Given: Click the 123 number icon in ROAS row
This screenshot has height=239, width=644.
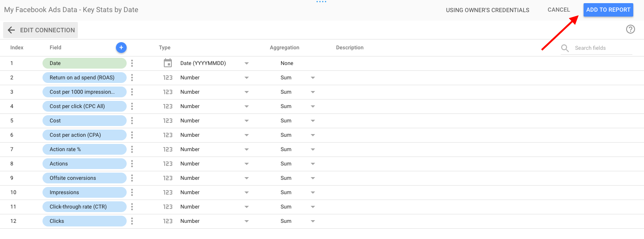Looking at the screenshot, I should pyautogui.click(x=168, y=78).
